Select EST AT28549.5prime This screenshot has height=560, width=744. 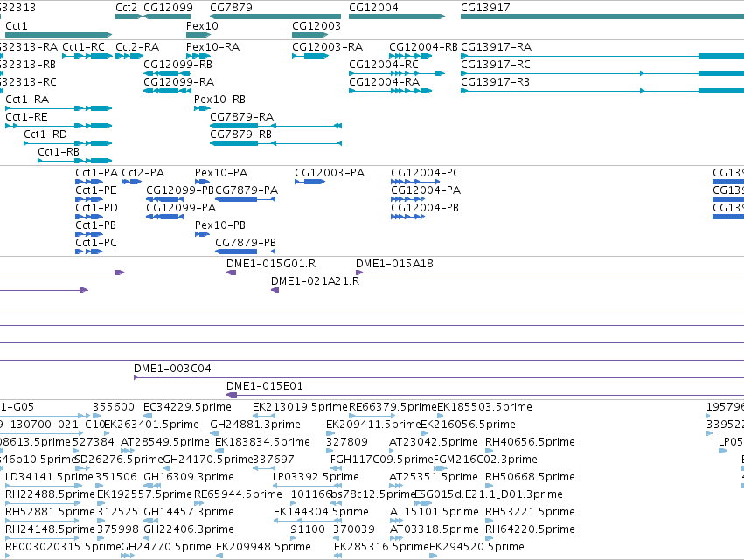165,442
